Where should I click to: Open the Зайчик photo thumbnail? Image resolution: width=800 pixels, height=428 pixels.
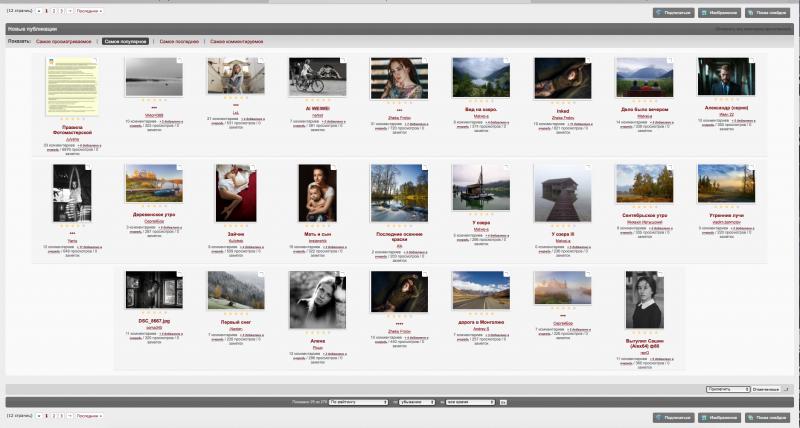coord(236,193)
